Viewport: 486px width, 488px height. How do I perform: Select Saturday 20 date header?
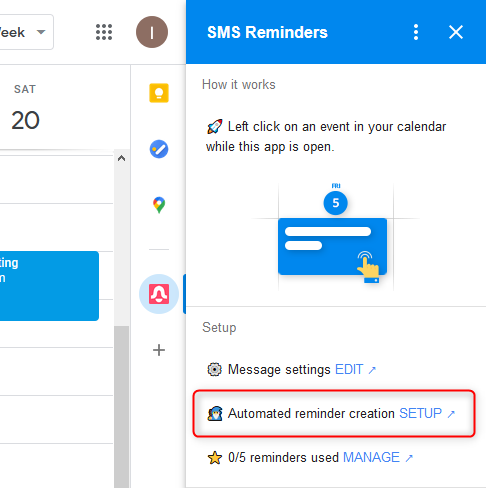click(25, 108)
